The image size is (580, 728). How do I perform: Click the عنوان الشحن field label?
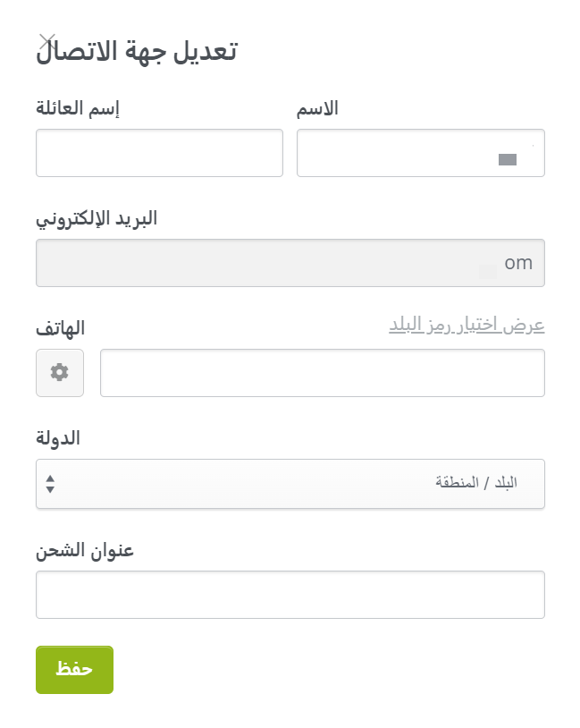[85, 550]
